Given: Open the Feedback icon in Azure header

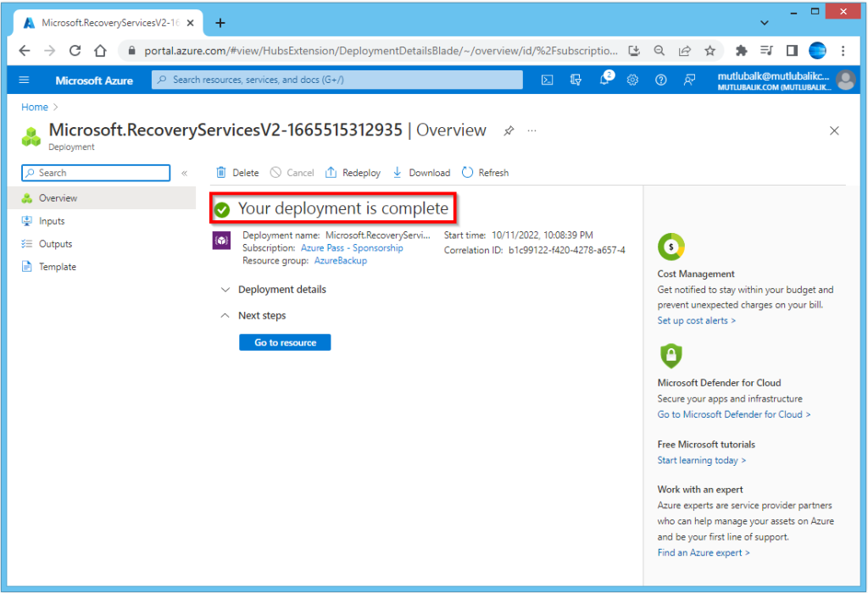Looking at the screenshot, I should 689,80.
